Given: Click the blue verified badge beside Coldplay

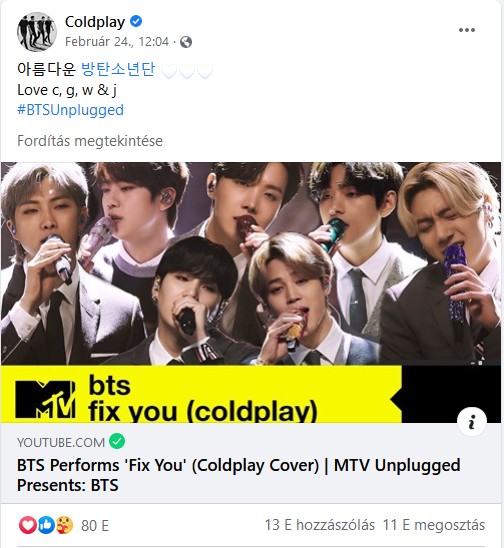Looking at the screenshot, I should click(136, 21).
